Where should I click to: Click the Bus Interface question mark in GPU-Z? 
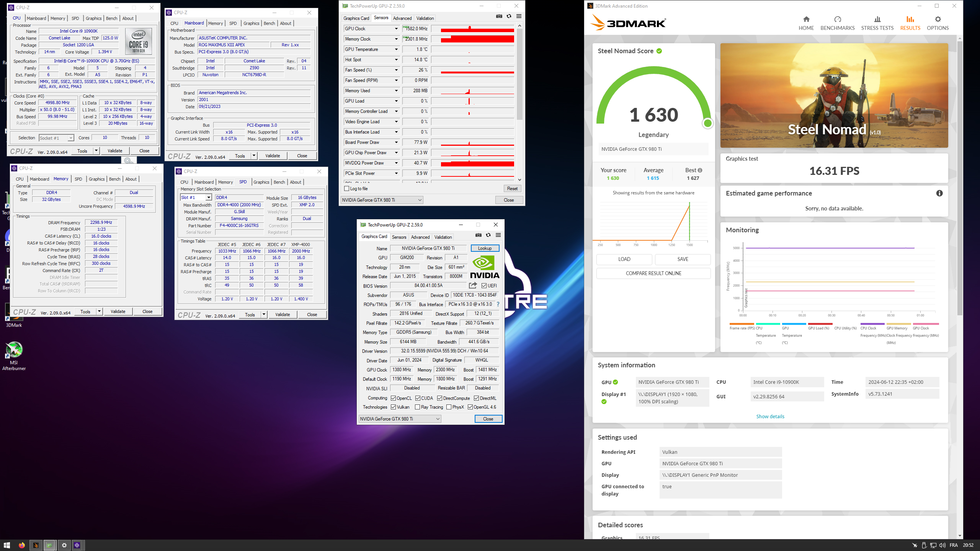tap(498, 304)
